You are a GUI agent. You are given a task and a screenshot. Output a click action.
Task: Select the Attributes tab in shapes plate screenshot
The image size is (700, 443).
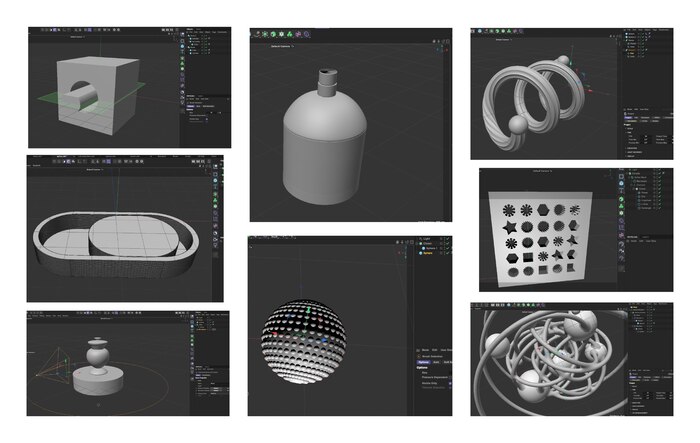pos(632,237)
